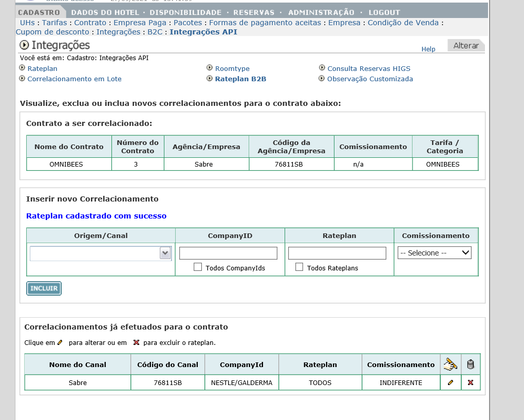
Task: Open the Empresa Paga submenu link
Action: click(x=140, y=23)
